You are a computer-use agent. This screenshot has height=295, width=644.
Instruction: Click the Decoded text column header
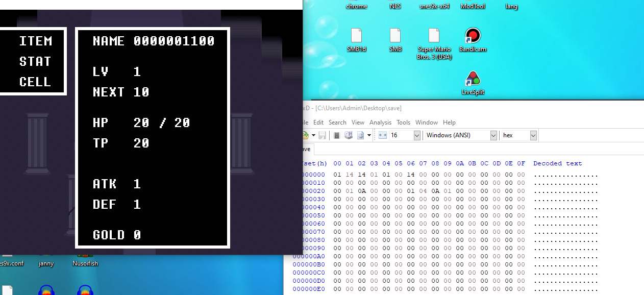[x=557, y=163]
